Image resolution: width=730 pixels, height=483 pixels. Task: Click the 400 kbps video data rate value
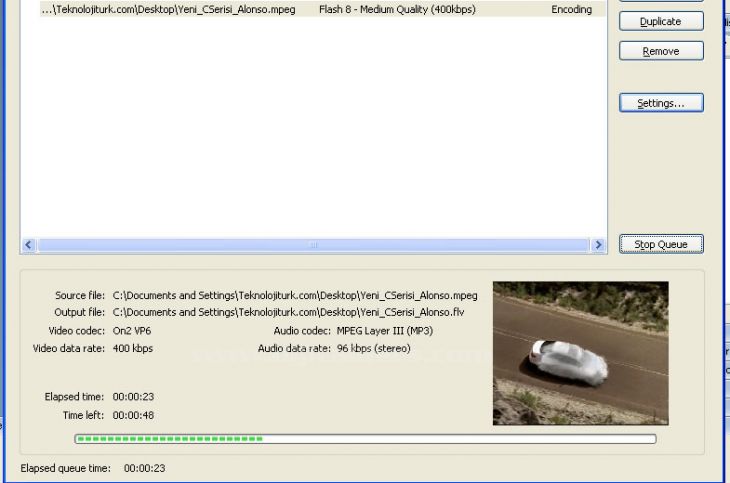coord(133,348)
